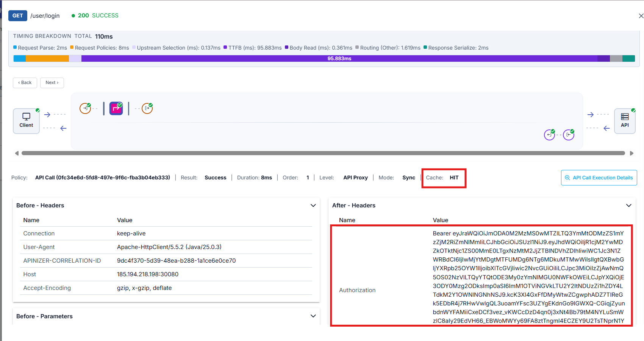Go to next step with Next
Screen dimensions: 644x341
pos(52,83)
